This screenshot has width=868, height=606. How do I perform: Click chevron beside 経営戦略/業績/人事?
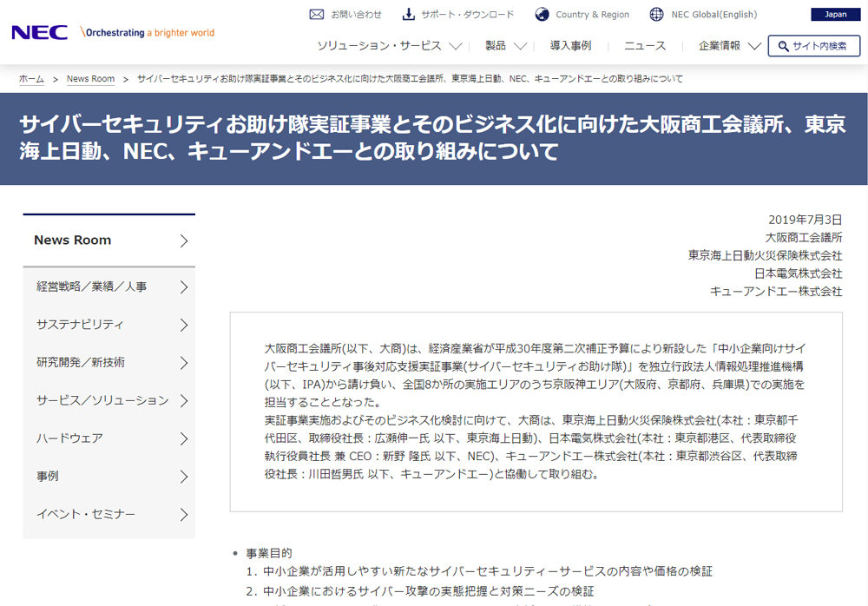coord(184,287)
